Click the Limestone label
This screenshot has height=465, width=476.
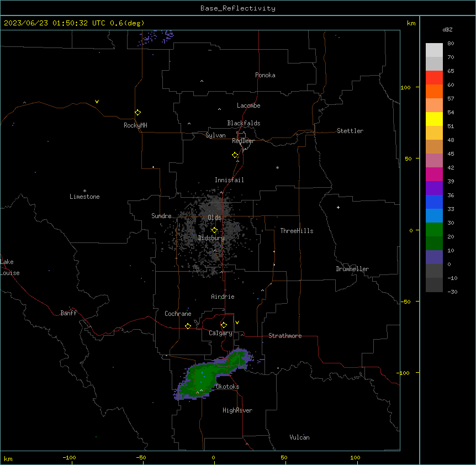(84, 197)
